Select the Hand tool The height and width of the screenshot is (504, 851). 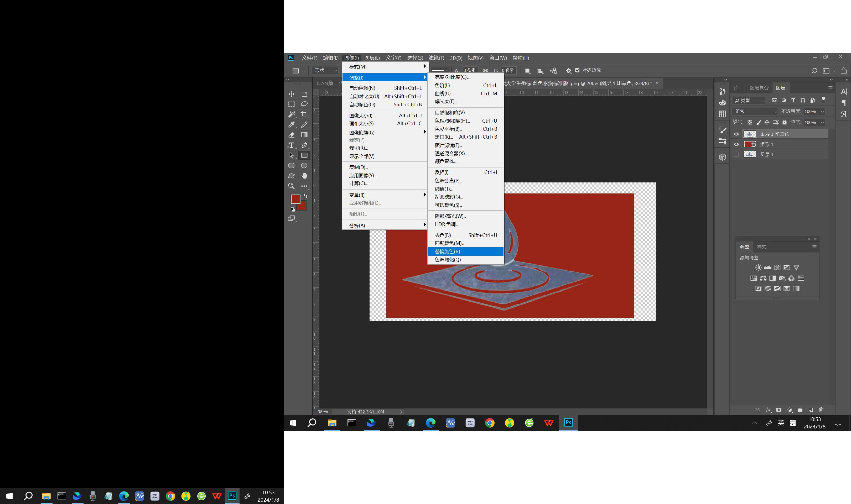click(304, 176)
